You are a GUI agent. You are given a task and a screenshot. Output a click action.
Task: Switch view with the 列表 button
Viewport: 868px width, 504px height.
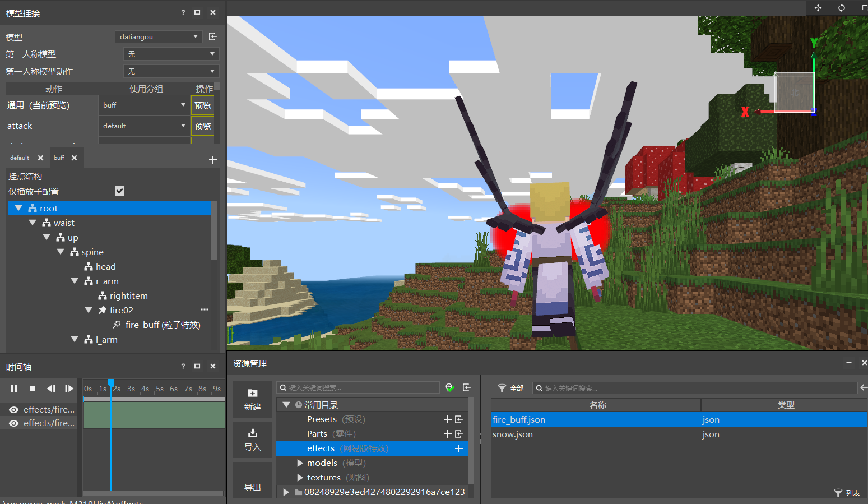(847, 493)
